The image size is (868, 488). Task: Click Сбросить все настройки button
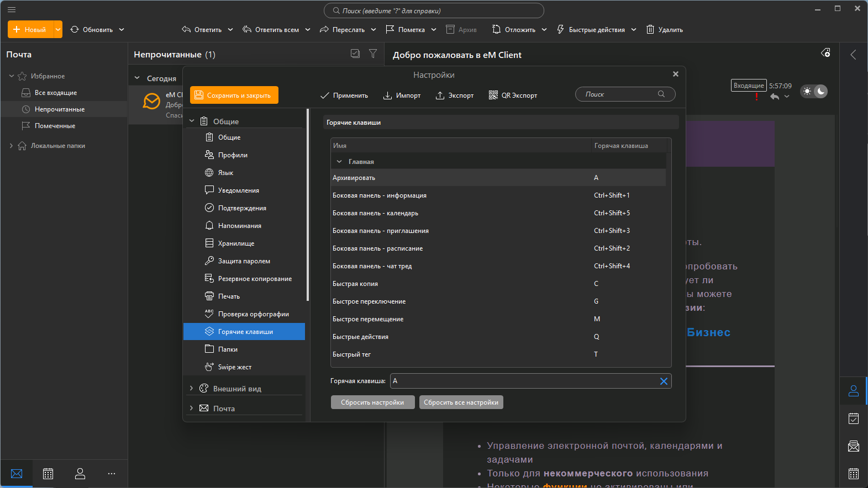(461, 402)
